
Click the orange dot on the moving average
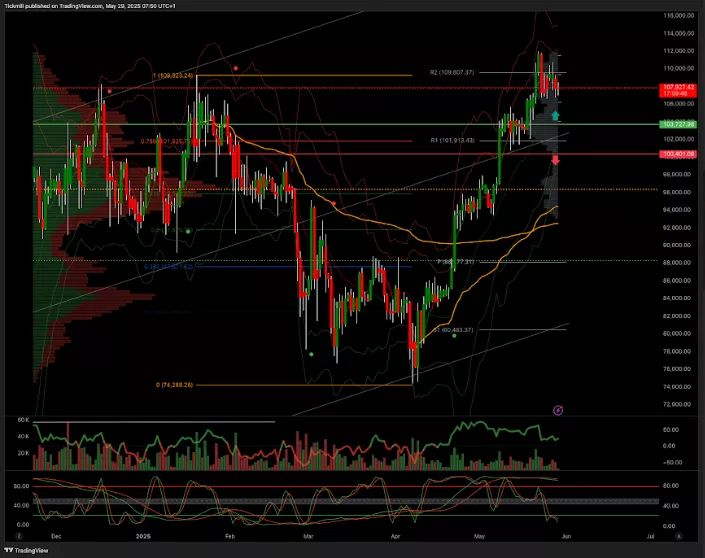coord(333,203)
